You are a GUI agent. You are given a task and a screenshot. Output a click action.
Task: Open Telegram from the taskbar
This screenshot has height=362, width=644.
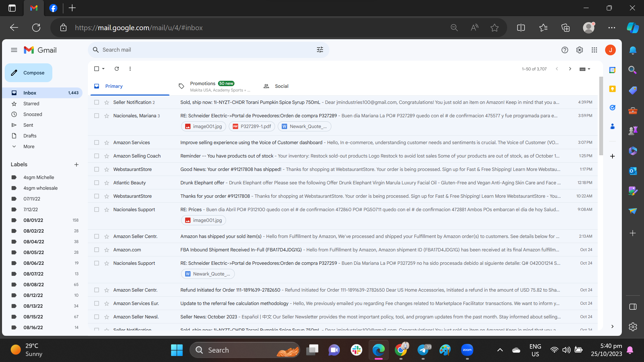[x=423, y=350]
